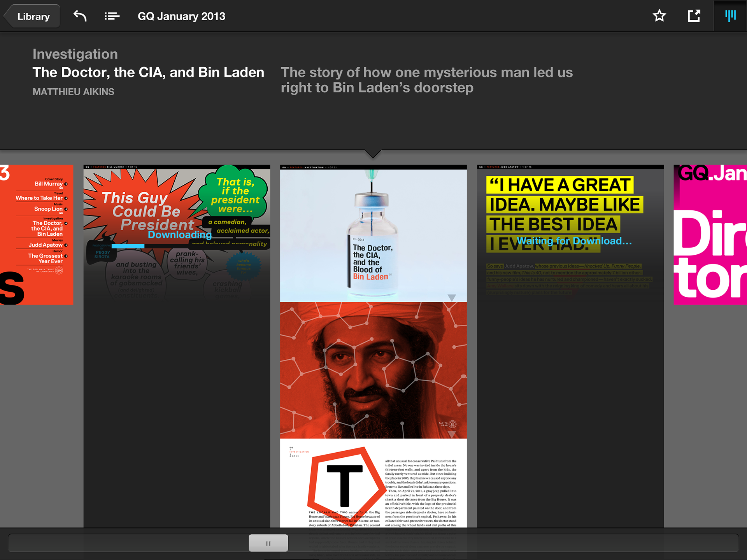747x560 pixels.
Task: Click the 'Downloading' status label
Action: (x=180, y=234)
